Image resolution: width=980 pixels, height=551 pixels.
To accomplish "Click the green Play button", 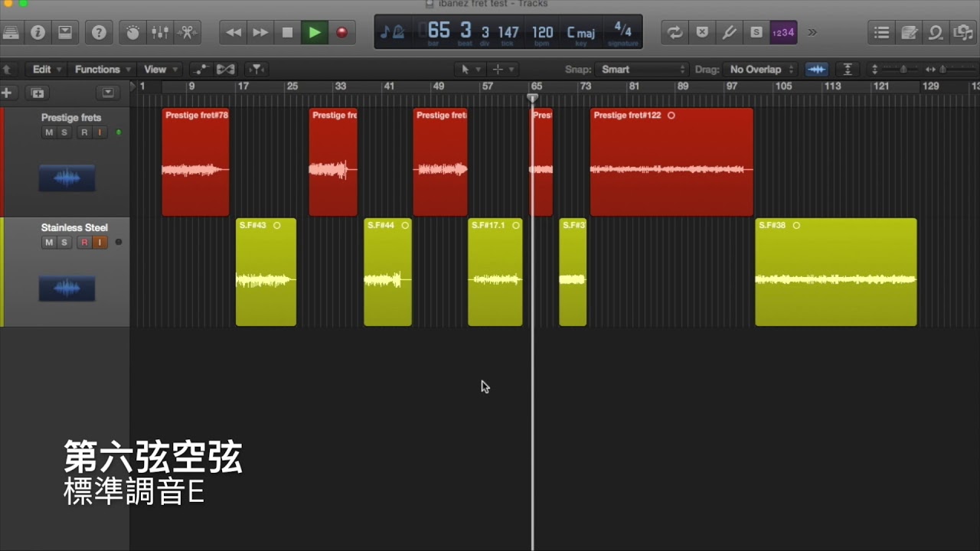I will tap(314, 32).
